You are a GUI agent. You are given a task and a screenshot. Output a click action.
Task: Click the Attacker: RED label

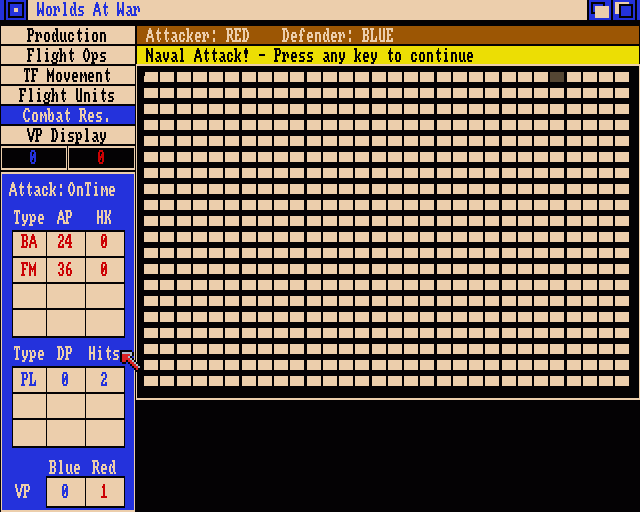[x=197, y=36]
